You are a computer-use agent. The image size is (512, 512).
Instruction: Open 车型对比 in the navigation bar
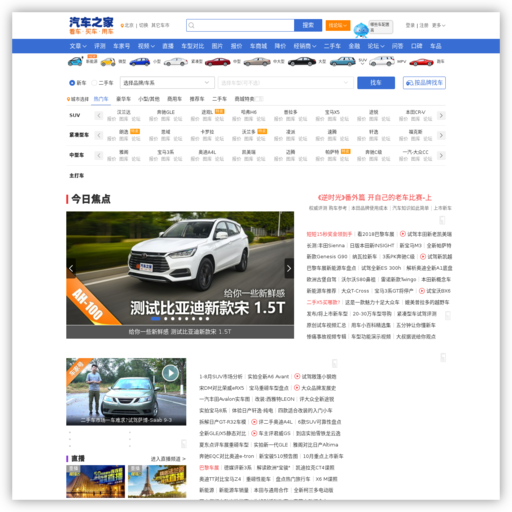(192, 46)
